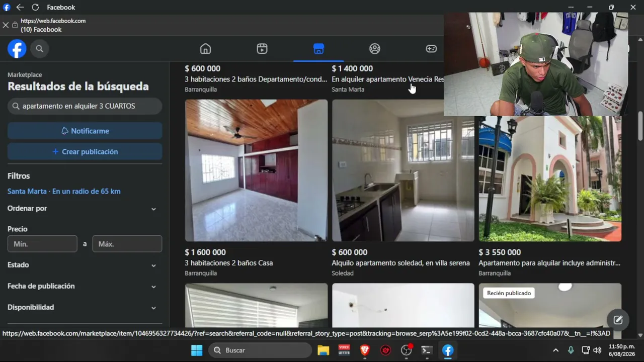The height and width of the screenshot is (362, 644).
Task: Open the kitchen photo of $600 000 Soledad listing
Action: (x=403, y=170)
